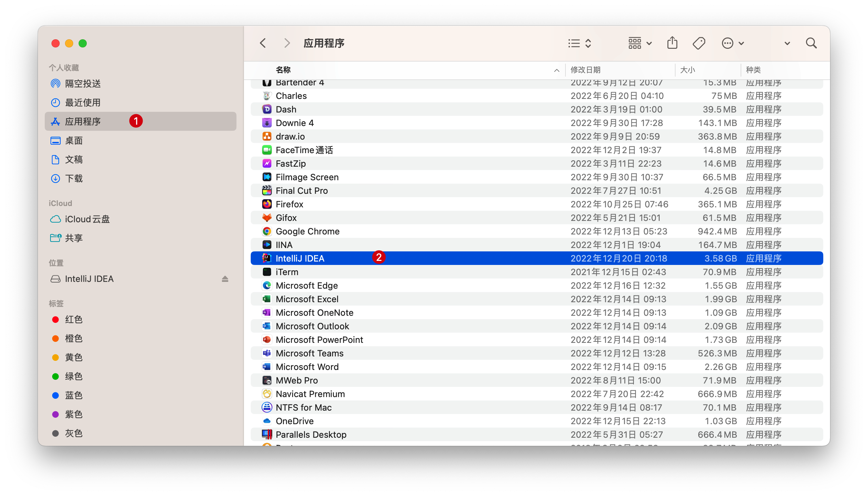Select the Microsoft Teams row name
Screen dimensions: 868x496
coord(309,353)
